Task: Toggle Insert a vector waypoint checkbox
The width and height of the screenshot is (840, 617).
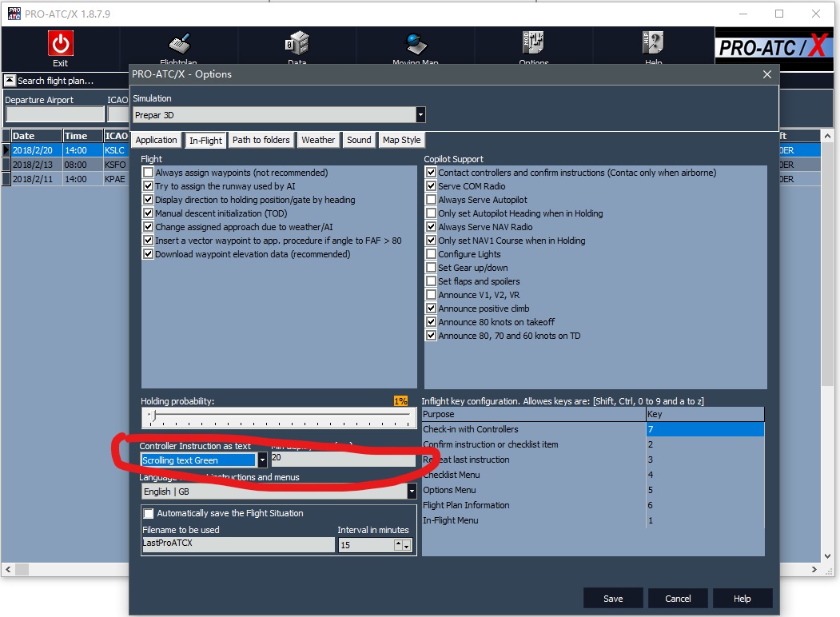Action: (x=149, y=241)
